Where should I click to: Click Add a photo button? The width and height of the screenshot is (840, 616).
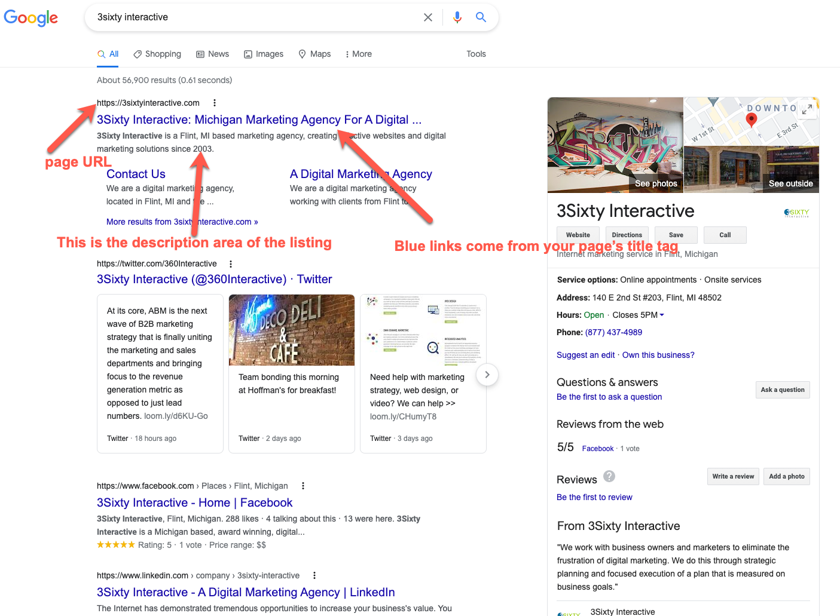[x=787, y=476]
